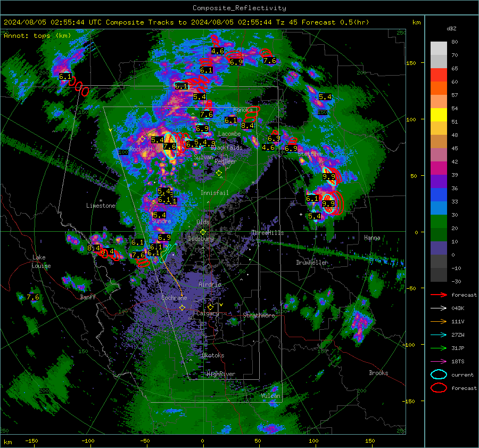Click the Didsbury city label
479x448 pixels.
201,239
